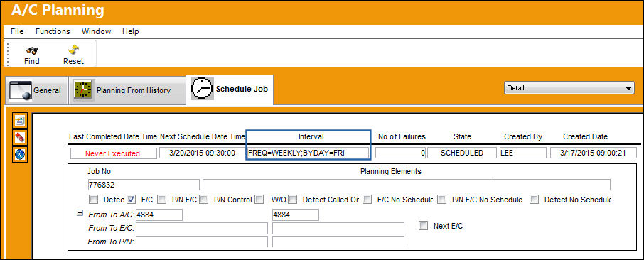Click the State column header
This screenshot has height=260, width=644.
pyautogui.click(x=462, y=136)
